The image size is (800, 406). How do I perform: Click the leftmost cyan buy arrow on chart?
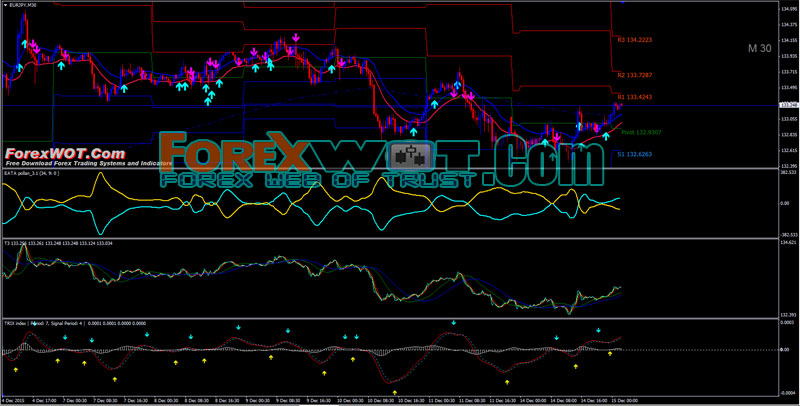click(x=18, y=67)
